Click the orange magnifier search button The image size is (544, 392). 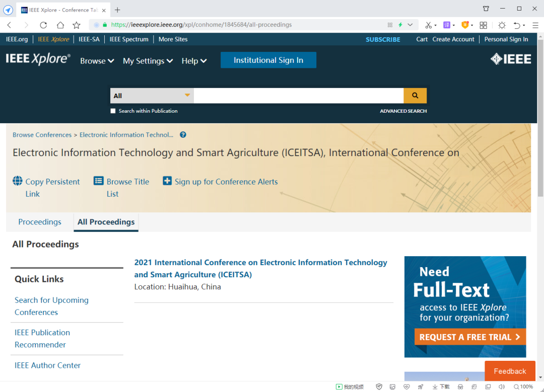415,96
